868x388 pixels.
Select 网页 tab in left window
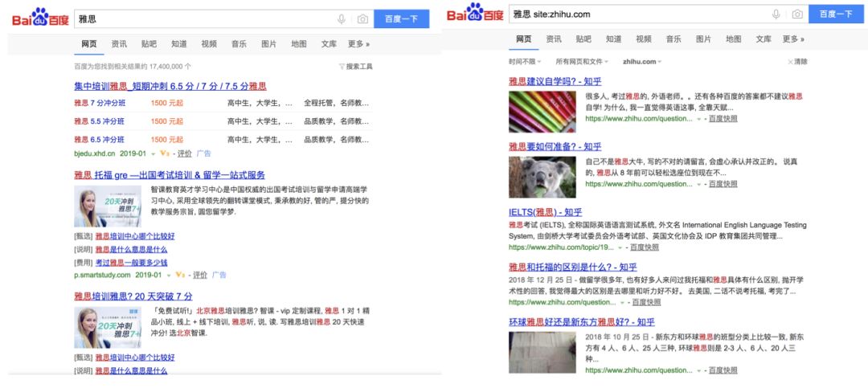pyautogui.click(x=89, y=43)
